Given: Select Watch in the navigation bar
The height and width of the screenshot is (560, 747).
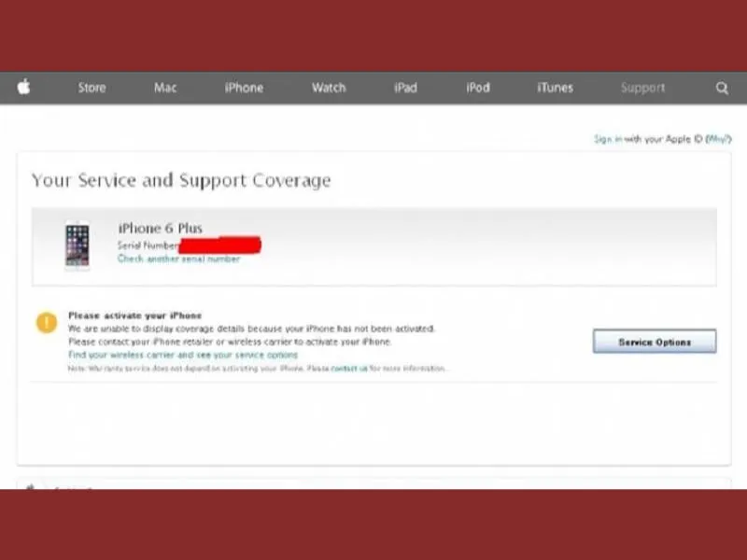Looking at the screenshot, I should pos(329,88).
